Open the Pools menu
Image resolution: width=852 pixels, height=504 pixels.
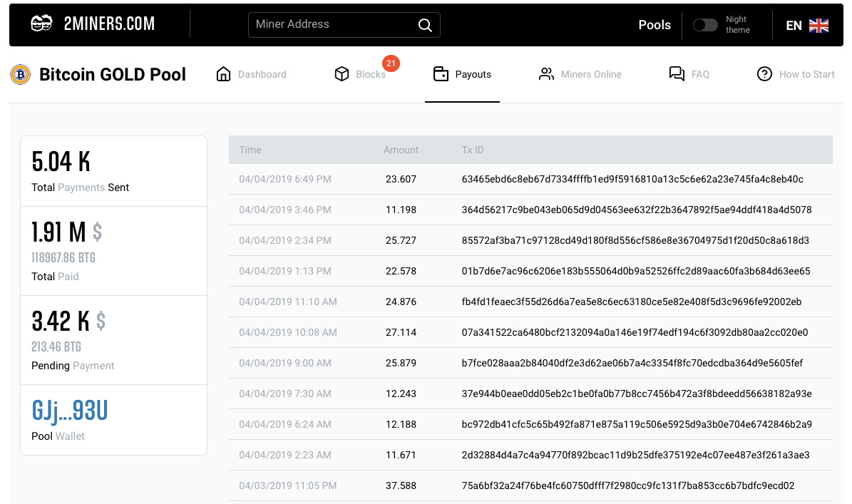point(654,25)
